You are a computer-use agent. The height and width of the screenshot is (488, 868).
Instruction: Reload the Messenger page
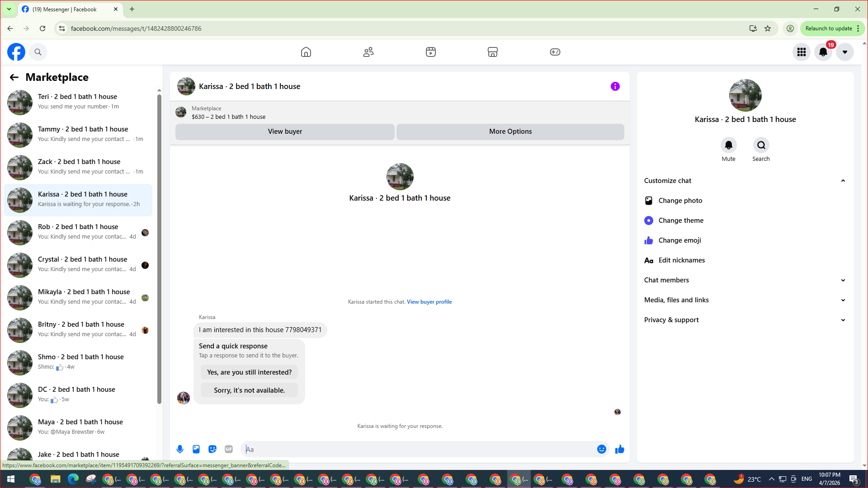42,28
